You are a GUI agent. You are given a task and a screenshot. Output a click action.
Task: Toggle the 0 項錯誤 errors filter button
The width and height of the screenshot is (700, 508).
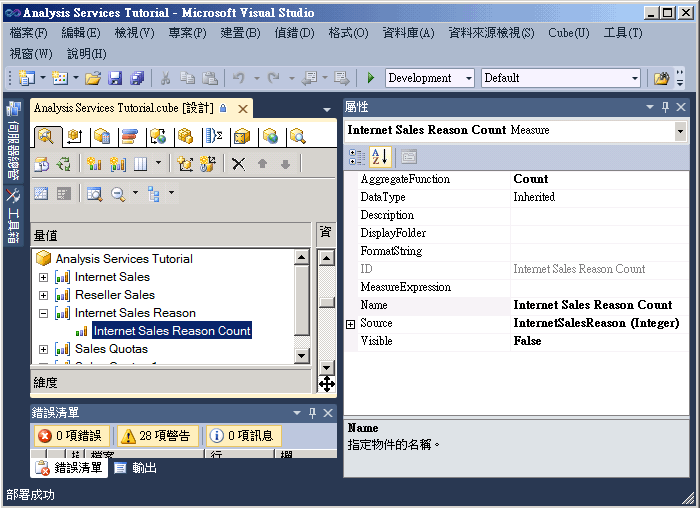(x=71, y=436)
